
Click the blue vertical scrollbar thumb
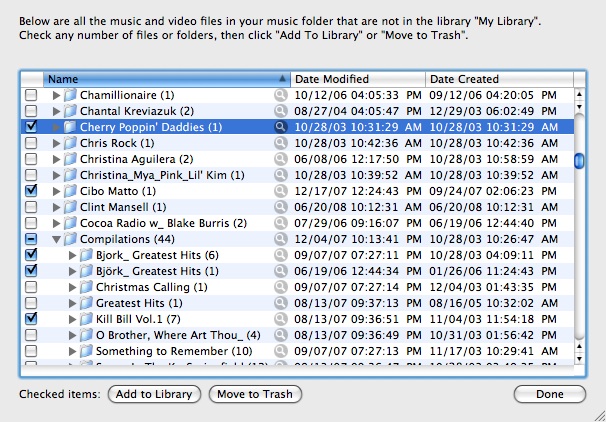pos(579,161)
